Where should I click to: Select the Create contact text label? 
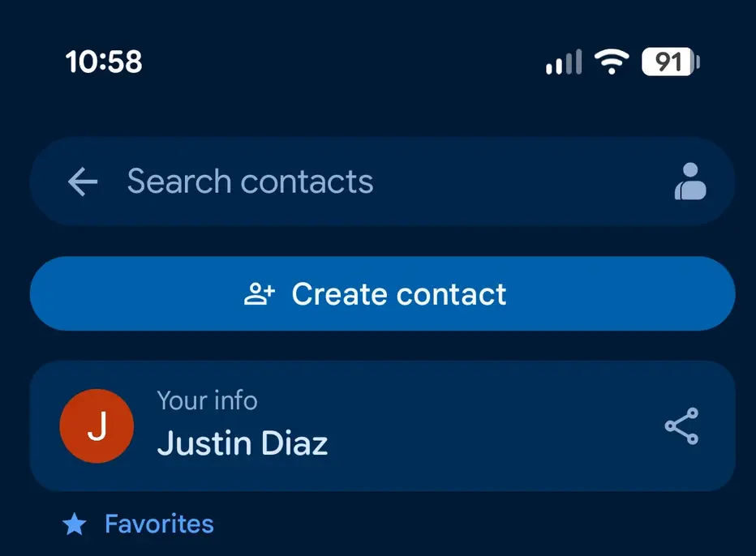(x=399, y=294)
